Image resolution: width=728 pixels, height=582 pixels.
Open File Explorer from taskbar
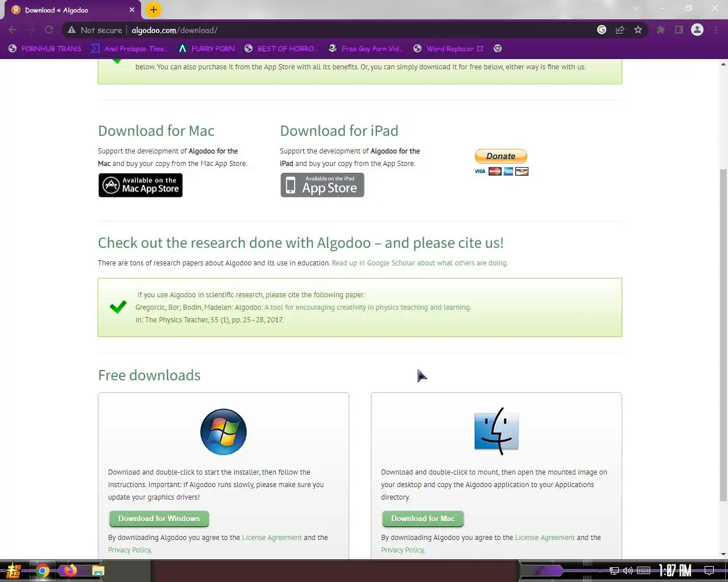coord(98,571)
